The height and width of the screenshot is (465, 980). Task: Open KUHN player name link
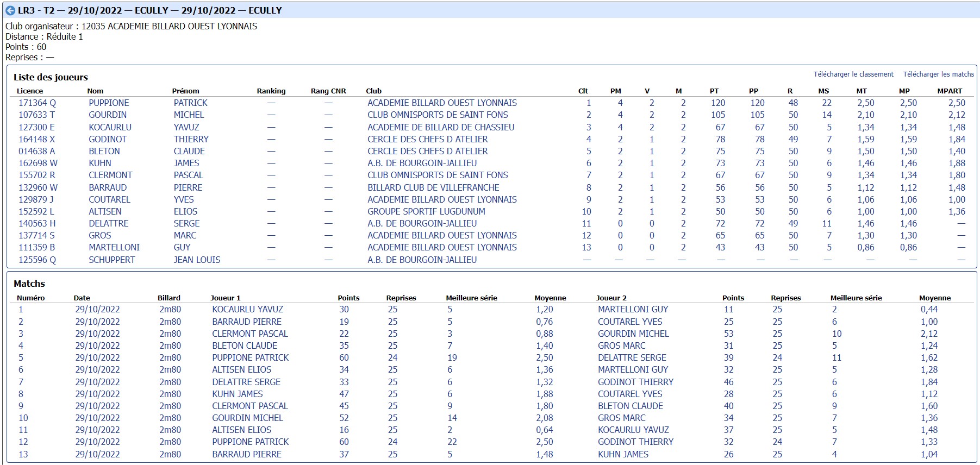pos(100,163)
